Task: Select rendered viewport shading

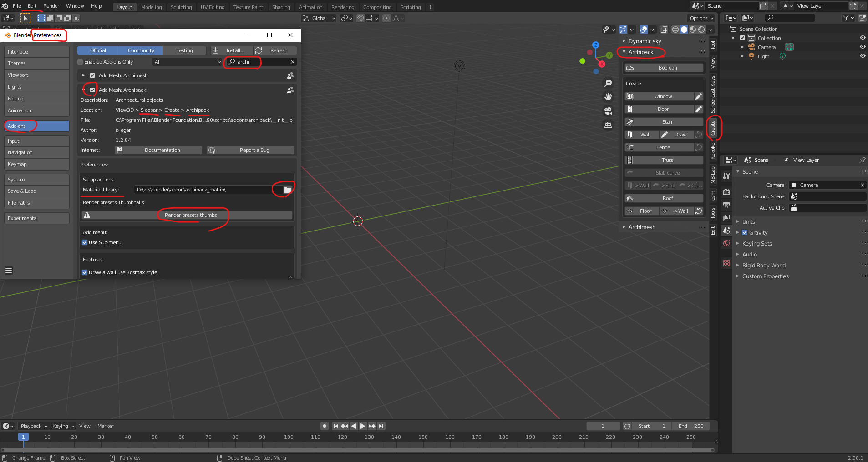Action: [x=701, y=30]
